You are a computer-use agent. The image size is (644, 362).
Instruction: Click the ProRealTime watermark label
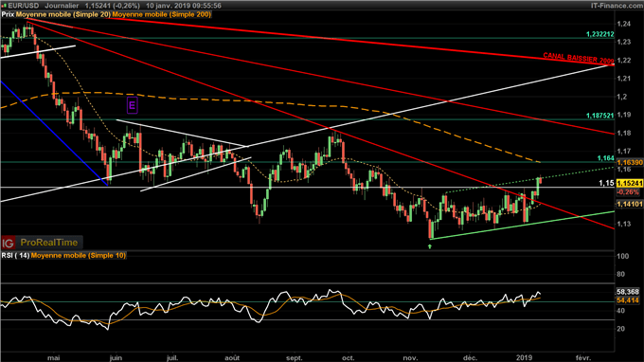[49, 243]
